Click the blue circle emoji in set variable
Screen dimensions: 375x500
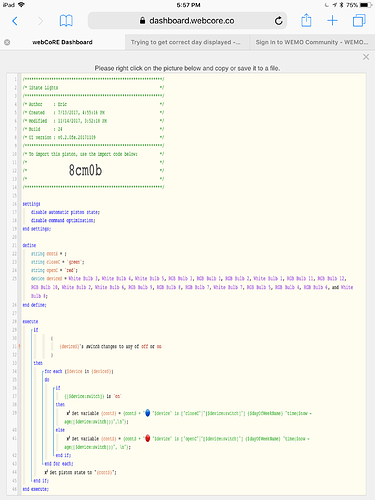click(147, 413)
